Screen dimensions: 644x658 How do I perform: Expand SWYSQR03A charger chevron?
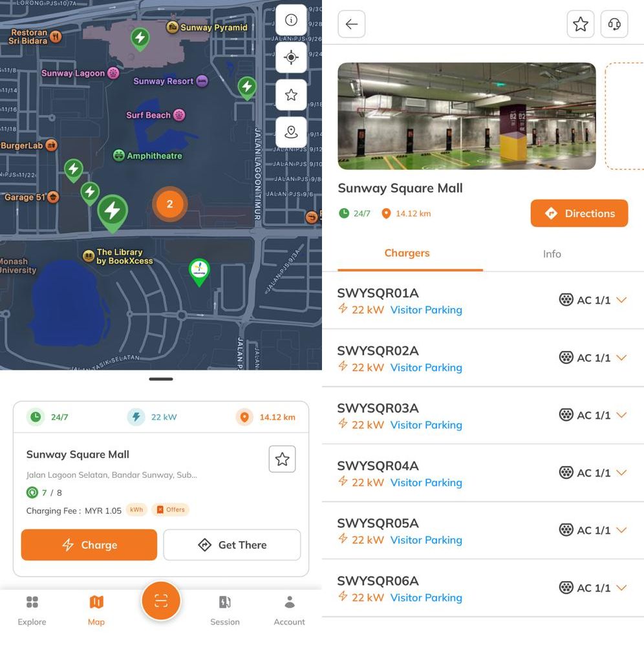(622, 415)
